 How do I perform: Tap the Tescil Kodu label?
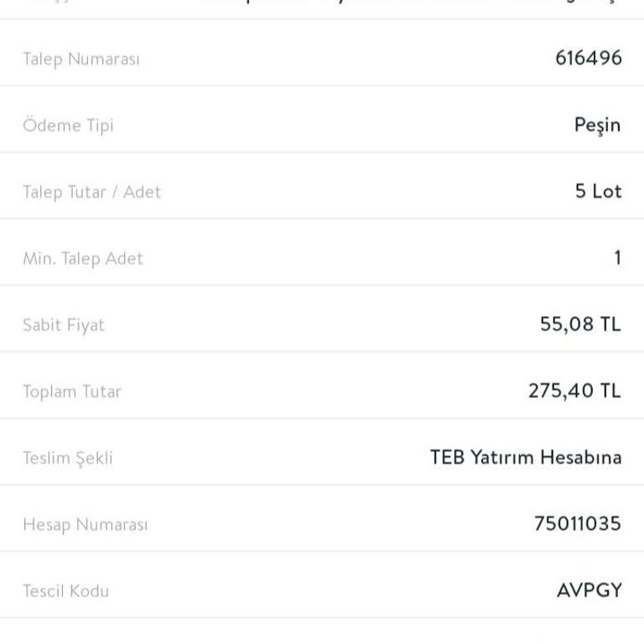[x=65, y=591]
